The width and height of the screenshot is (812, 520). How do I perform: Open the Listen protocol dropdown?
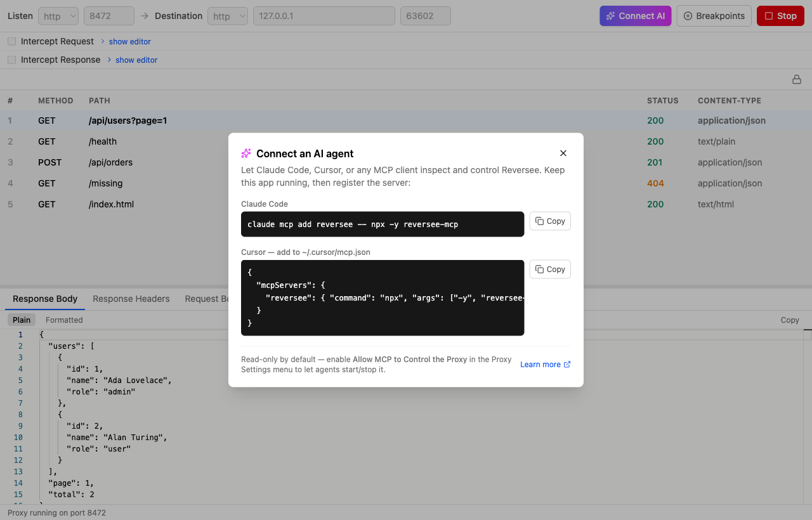coord(58,16)
